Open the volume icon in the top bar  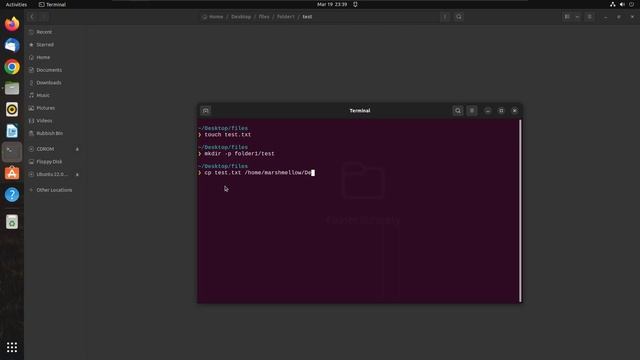(x=622, y=4)
